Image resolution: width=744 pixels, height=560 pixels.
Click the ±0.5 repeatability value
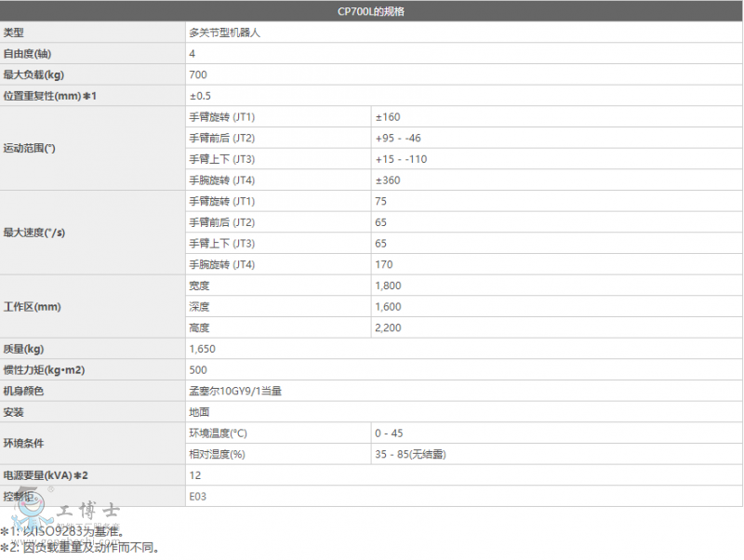coord(200,97)
